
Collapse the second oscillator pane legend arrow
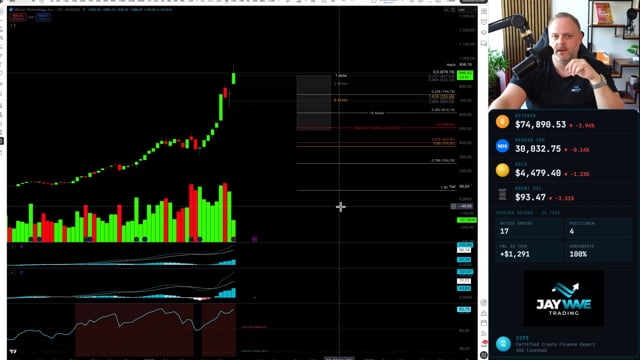point(13,272)
